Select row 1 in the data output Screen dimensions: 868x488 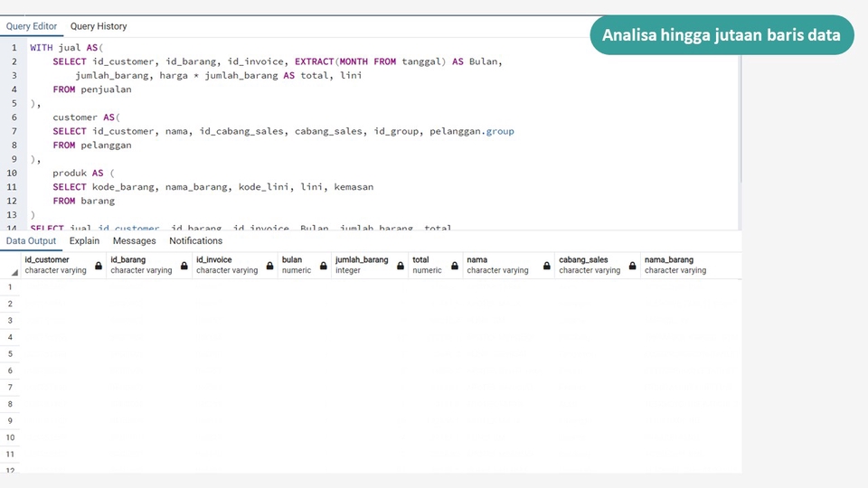click(10, 287)
